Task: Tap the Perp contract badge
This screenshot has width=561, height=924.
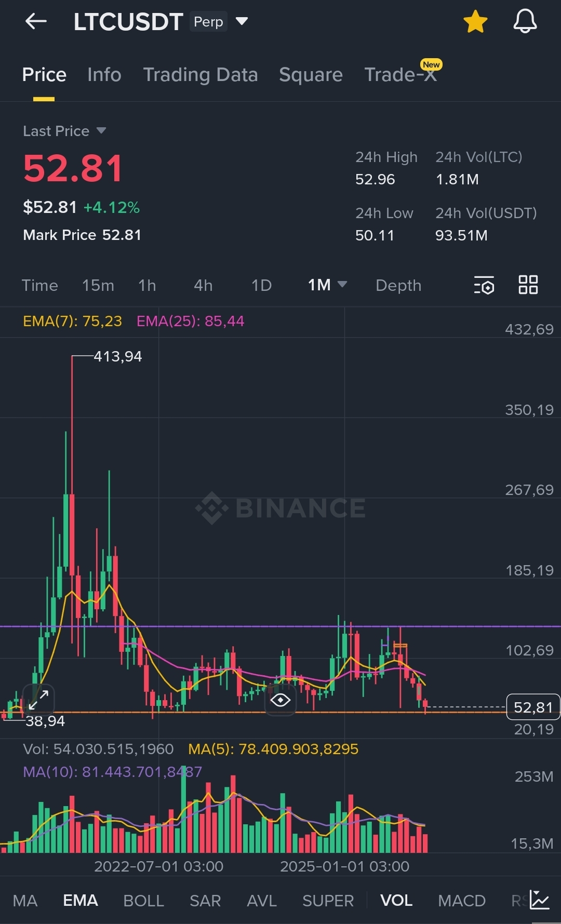Action: [x=208, y=22]
